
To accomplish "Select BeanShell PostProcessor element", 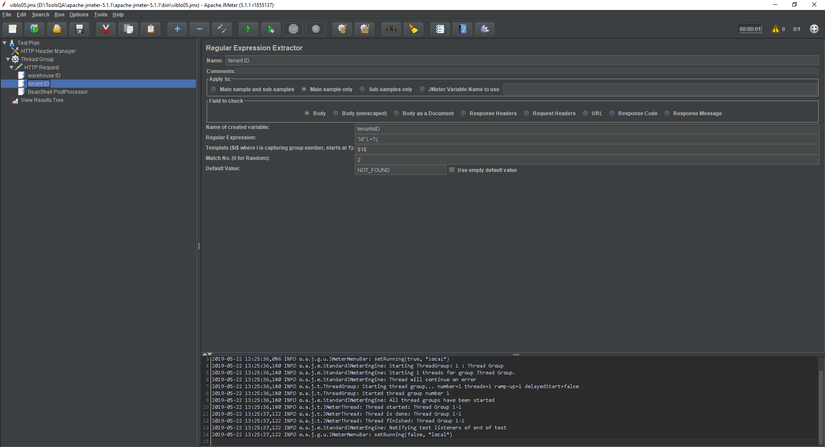I will click(x=57, y=92).
